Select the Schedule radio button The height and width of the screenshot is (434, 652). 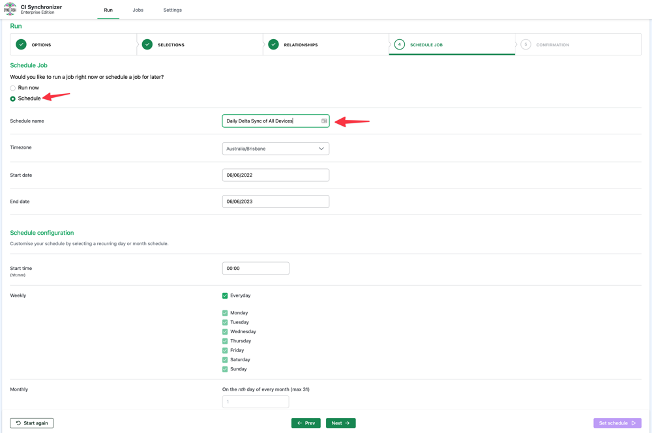point(13,99)
